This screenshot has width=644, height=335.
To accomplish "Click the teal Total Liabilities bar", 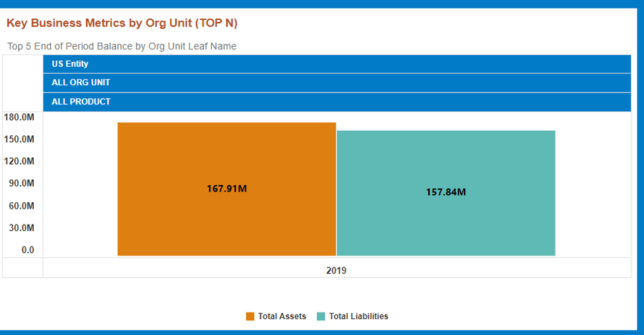I will [x=446, y=193].
